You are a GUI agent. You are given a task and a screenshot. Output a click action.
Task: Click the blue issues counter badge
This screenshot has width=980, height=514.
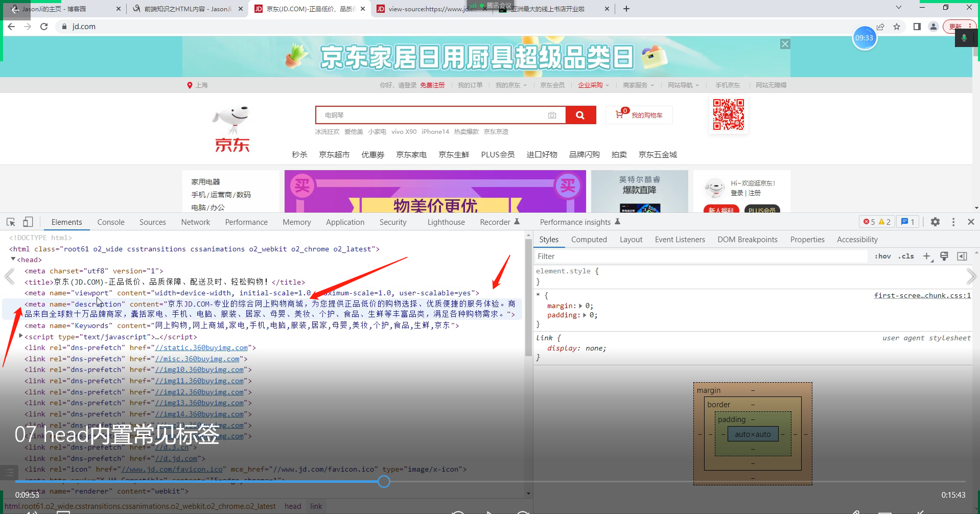[907, 222]
